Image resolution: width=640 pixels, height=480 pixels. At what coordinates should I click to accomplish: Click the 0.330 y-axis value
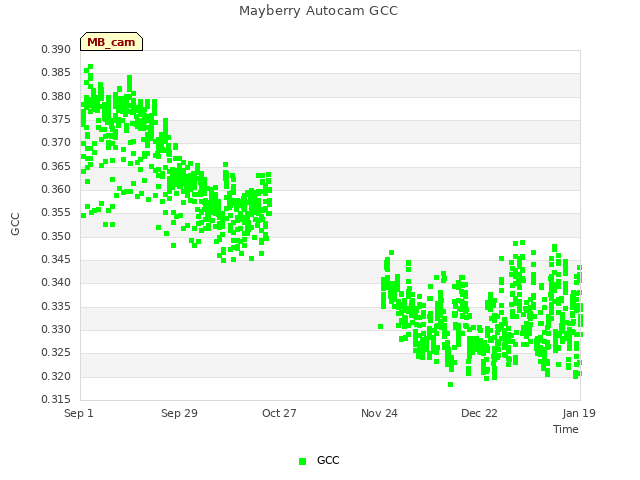click(56, 329)
